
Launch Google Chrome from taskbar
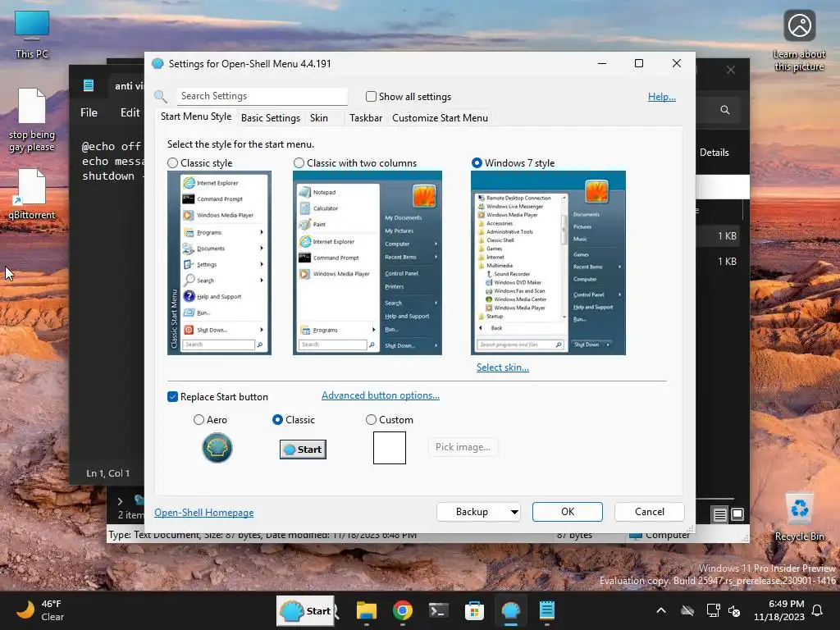tap(402, 610)
